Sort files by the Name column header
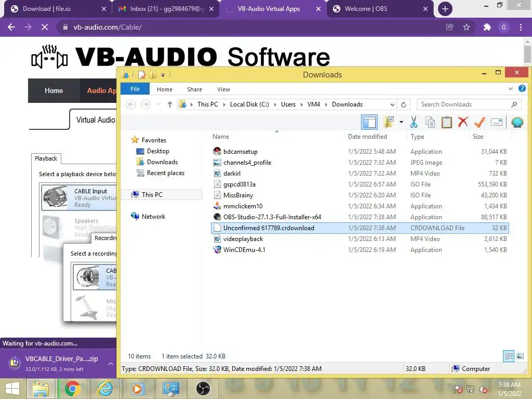The height and width of the screenshot is (399, 532). click(x=221, y=137)
